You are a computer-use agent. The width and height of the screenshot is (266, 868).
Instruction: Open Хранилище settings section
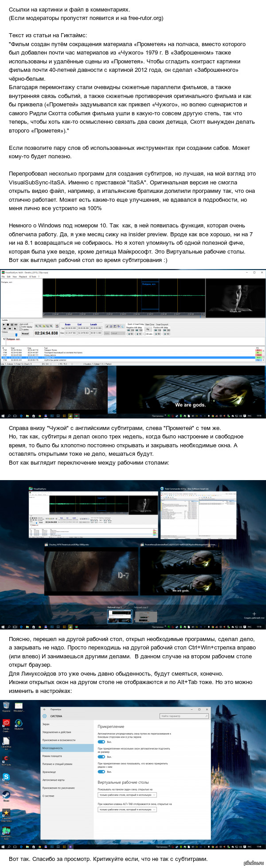[x=67, y=772]
